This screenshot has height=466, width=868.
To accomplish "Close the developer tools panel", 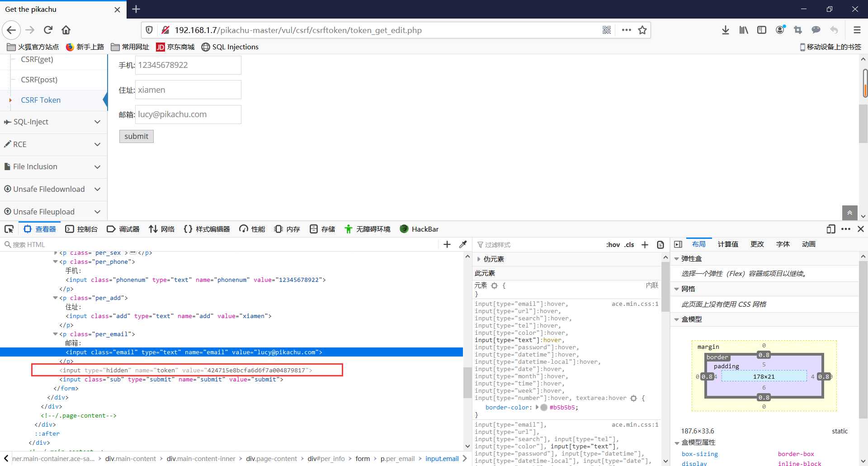I will pos(861,229).
